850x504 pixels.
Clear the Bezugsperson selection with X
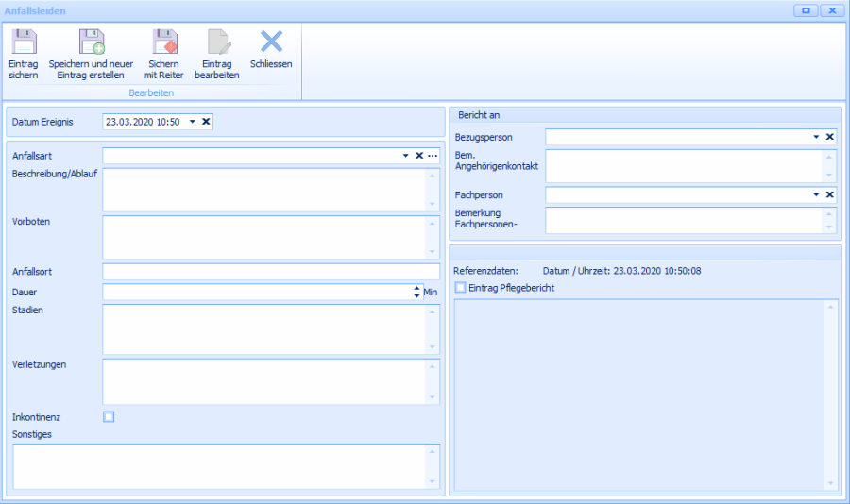pyautogui.click(x=830, y=137)
